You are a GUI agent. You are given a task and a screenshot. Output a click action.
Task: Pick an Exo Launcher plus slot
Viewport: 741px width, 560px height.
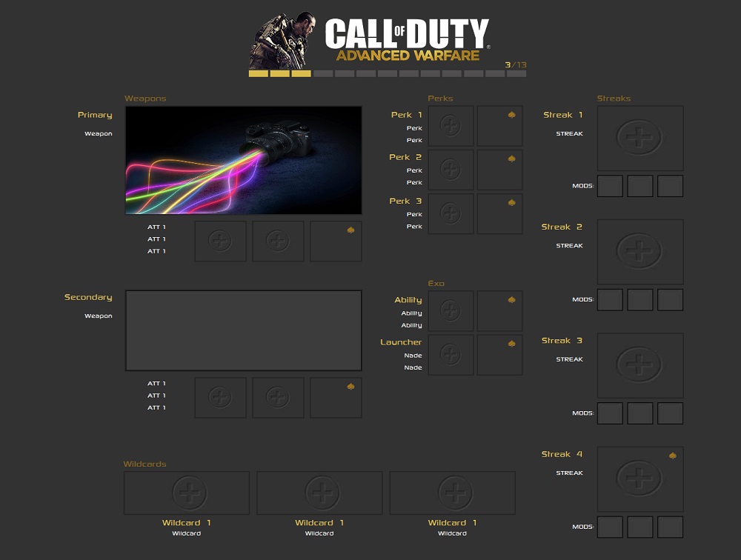[x=451, y=355]
